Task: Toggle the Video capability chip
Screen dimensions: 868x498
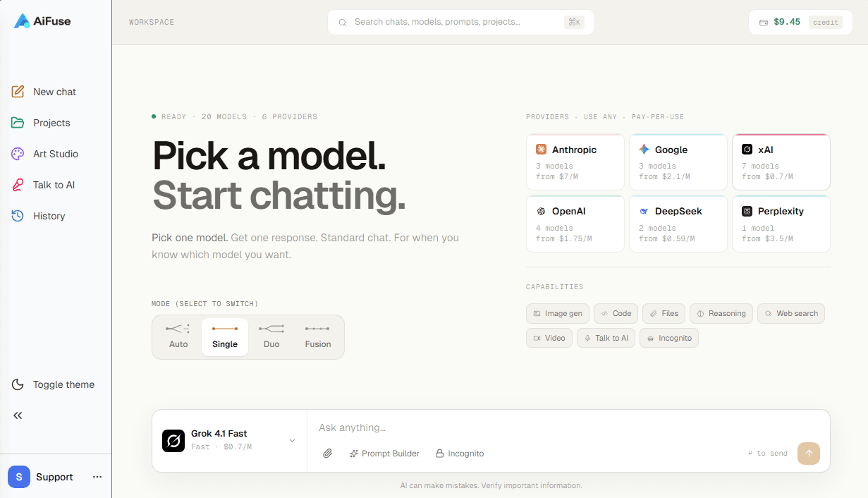Action: 549,338
